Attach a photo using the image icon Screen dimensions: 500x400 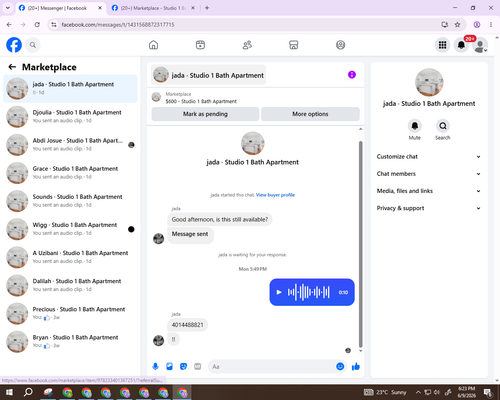(169, 367)
